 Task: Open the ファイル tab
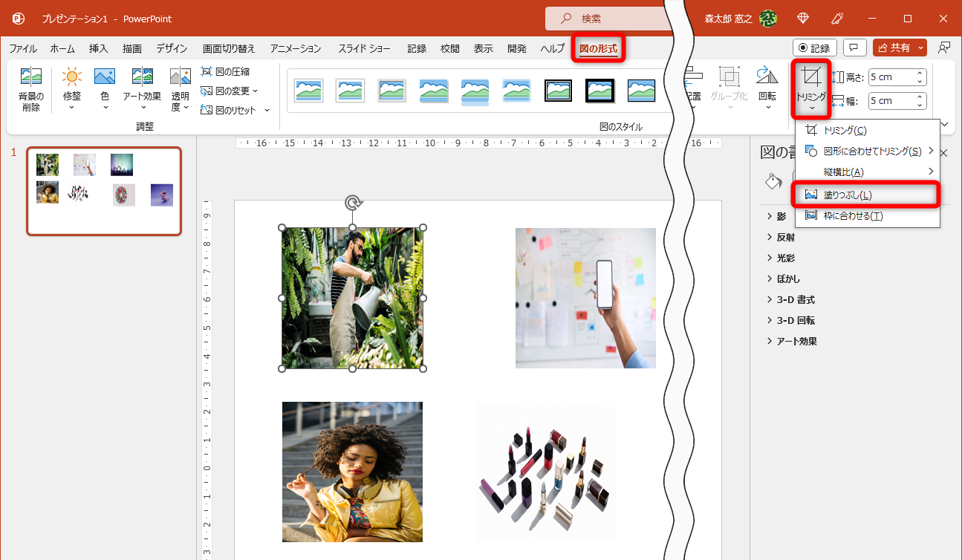click(x=23, y=48)
